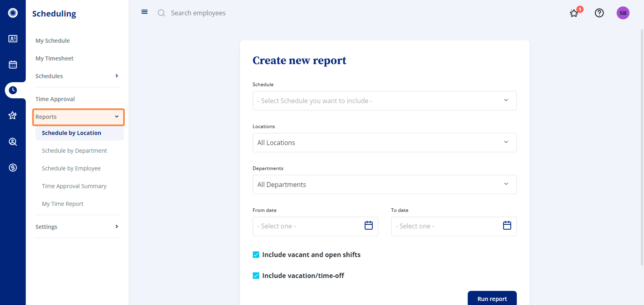Image resolution: width=644 pixels, height=305 pixels.
Task: Go to My Timesheet
Action: [54, 58]
